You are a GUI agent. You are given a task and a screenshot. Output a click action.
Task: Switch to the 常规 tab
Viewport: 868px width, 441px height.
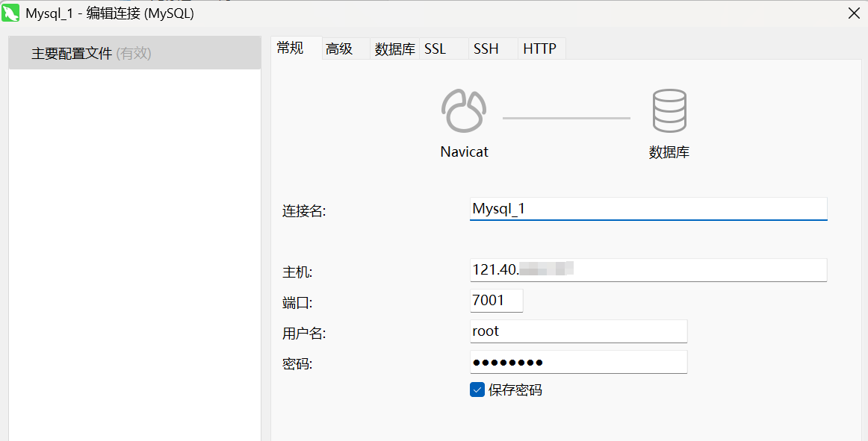(296, 49)
